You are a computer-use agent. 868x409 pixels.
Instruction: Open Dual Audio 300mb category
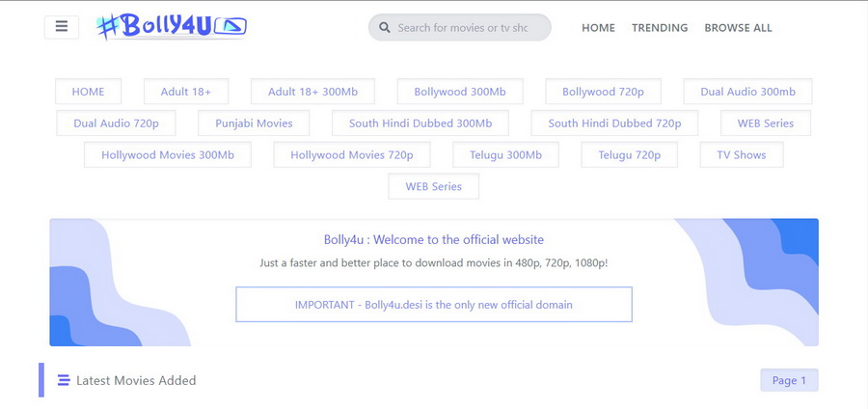747,92
